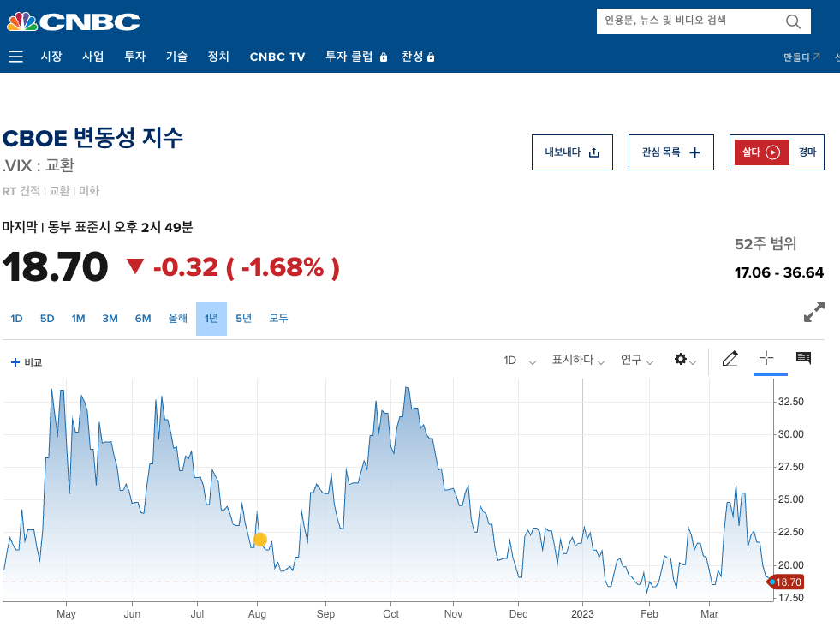Click the 만들다 link with arrow
This screenshot has width=840, height=639.
tap(801, 57)
